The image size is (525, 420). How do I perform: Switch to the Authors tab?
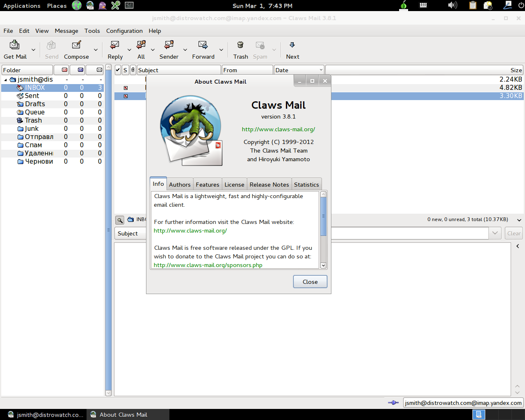tap(180, 185)
